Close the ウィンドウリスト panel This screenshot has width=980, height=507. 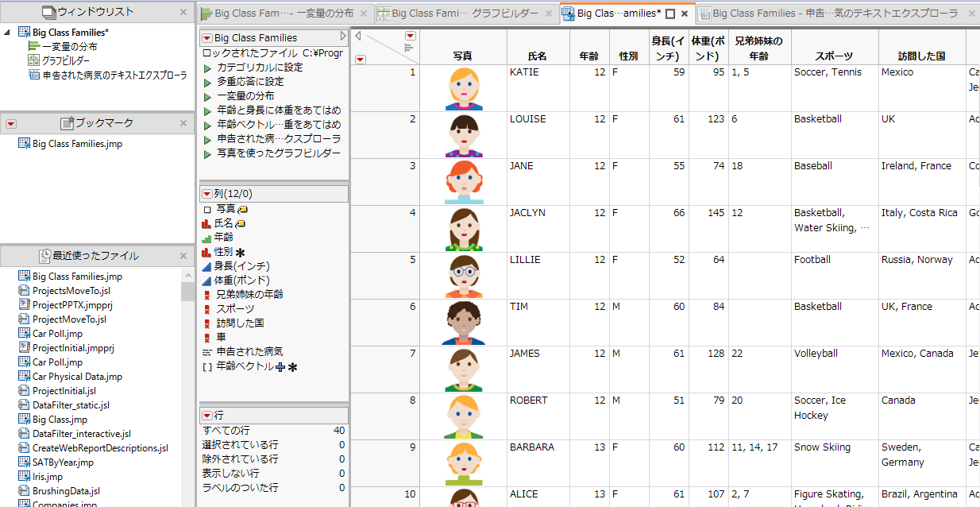183,12
